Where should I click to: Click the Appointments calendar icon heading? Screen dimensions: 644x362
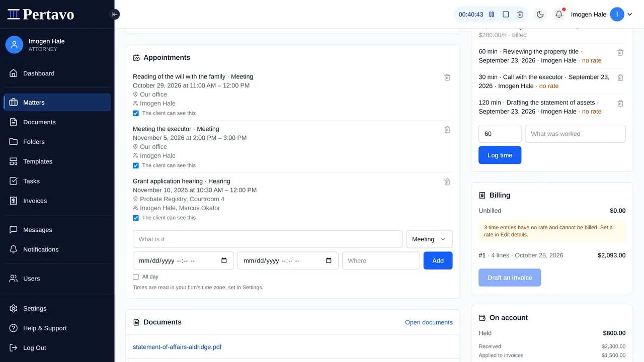point(136,58)
